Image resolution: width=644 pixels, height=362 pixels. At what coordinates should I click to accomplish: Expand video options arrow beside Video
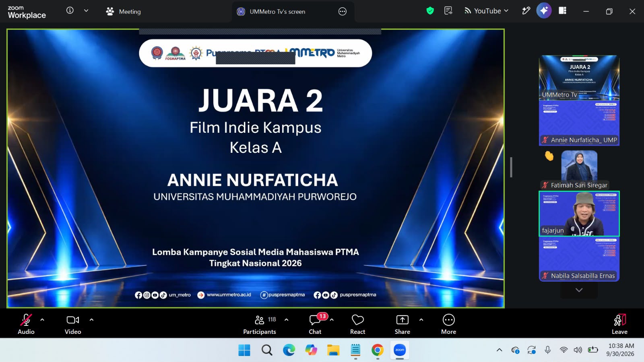point(91,320)
